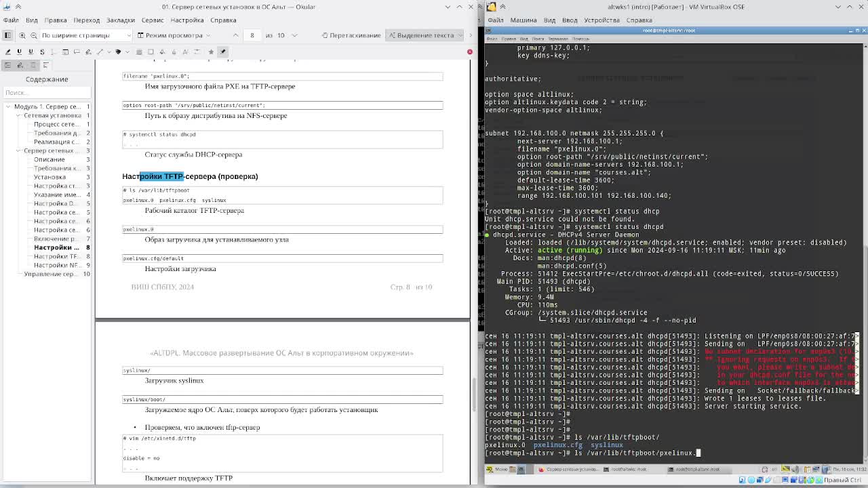The width and height of the screenshot is (868, 488).
Task: Zoom in with the magnifier plus icon
Action: (x=22, y=35)
